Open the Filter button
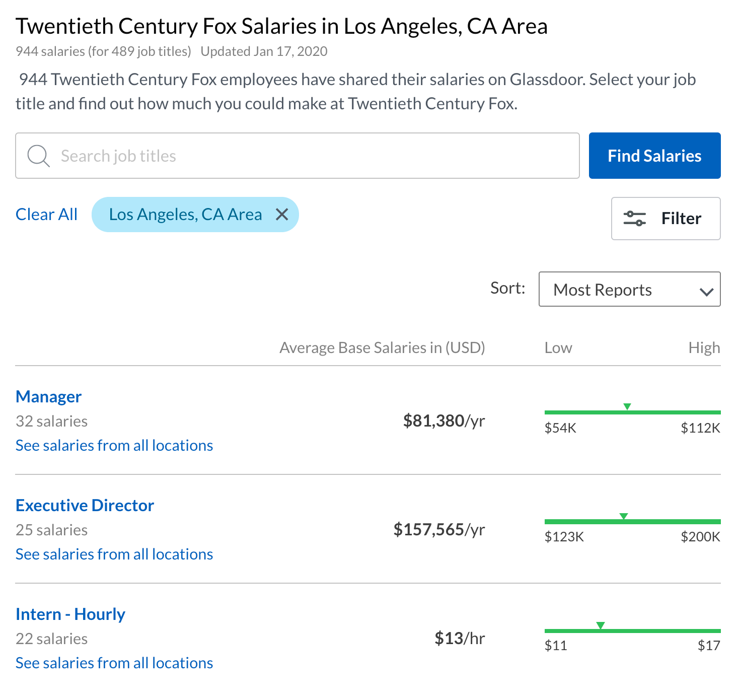 pos(666,219)
